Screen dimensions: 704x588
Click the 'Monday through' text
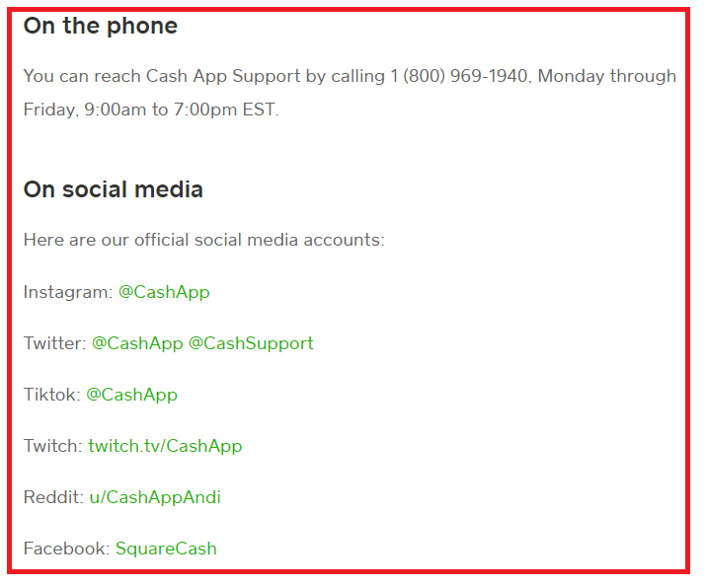(x=607, y=76)
